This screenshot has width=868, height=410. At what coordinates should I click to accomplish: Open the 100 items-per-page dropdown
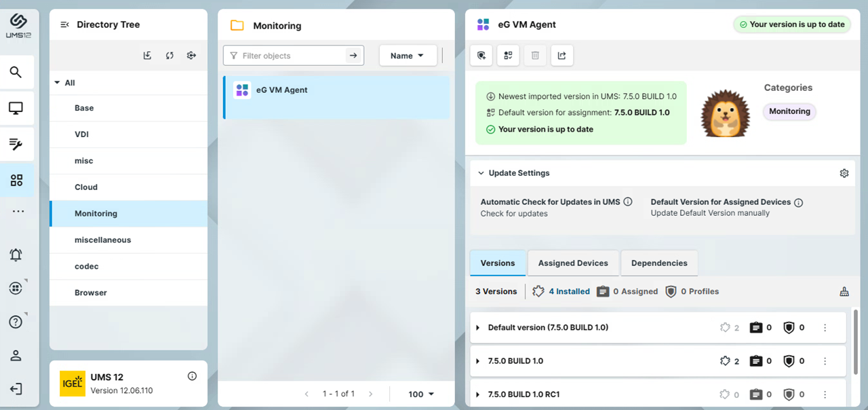[x=421, y=394]
